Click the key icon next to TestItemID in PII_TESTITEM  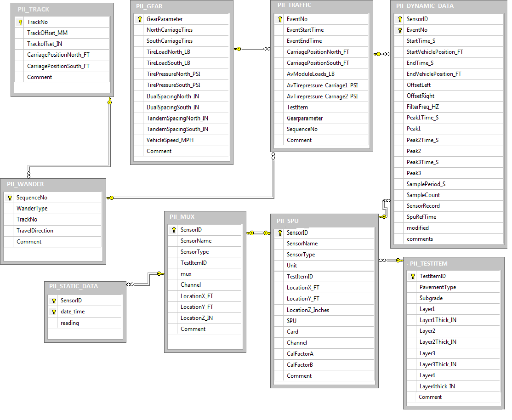point(413,276)
